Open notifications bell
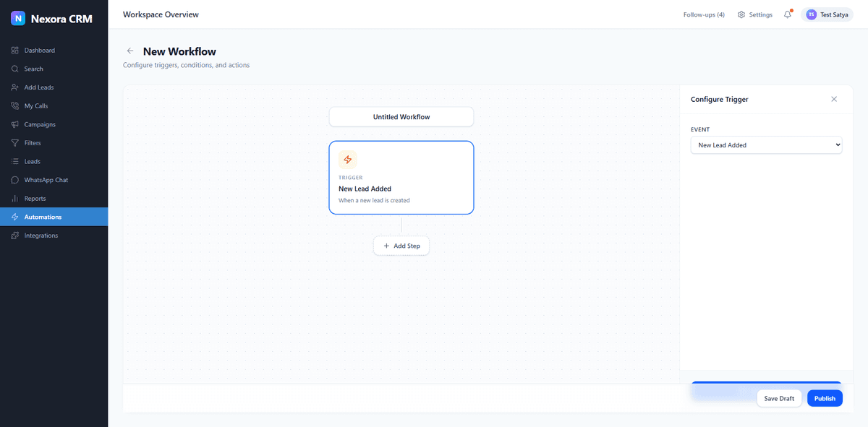 pyautogui.click(x=788, y=14)
